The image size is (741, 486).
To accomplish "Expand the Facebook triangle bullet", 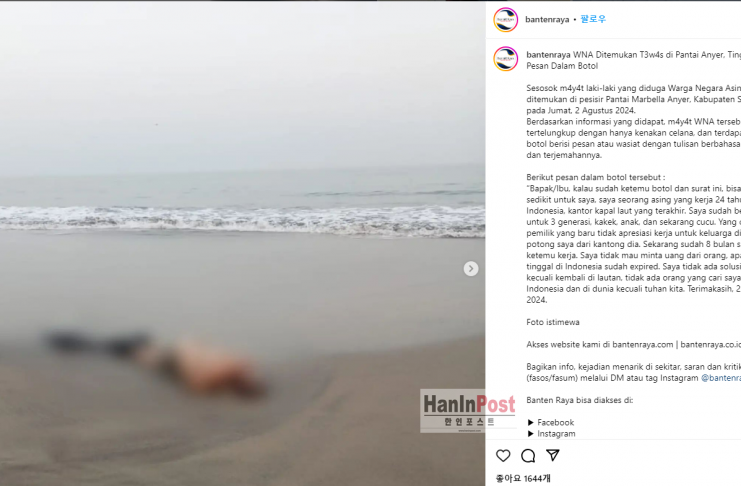I will coord(531,422).
